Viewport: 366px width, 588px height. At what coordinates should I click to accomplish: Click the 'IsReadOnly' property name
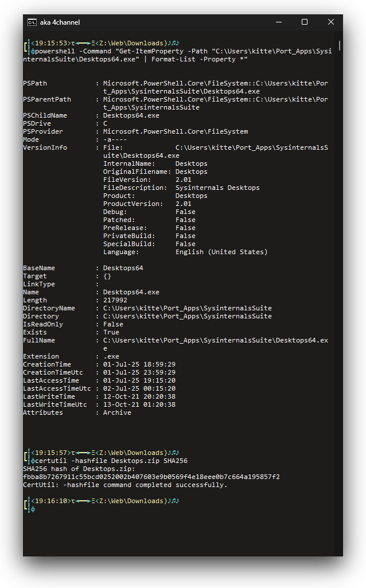tap(43, 324)
